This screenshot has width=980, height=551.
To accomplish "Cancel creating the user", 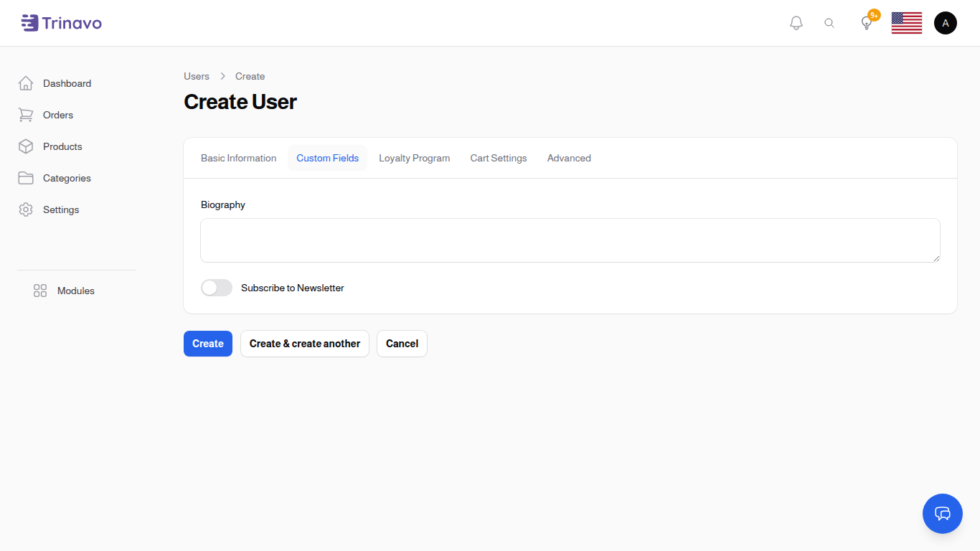I will [402, 344].
